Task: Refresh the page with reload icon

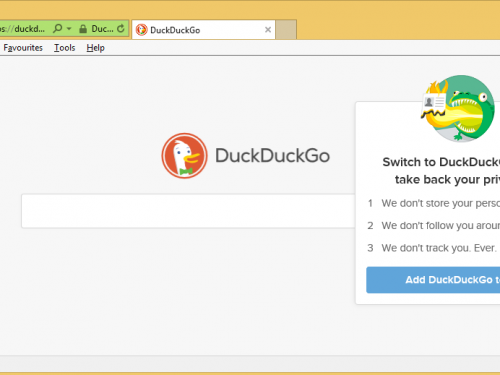Action: point(121,29)
